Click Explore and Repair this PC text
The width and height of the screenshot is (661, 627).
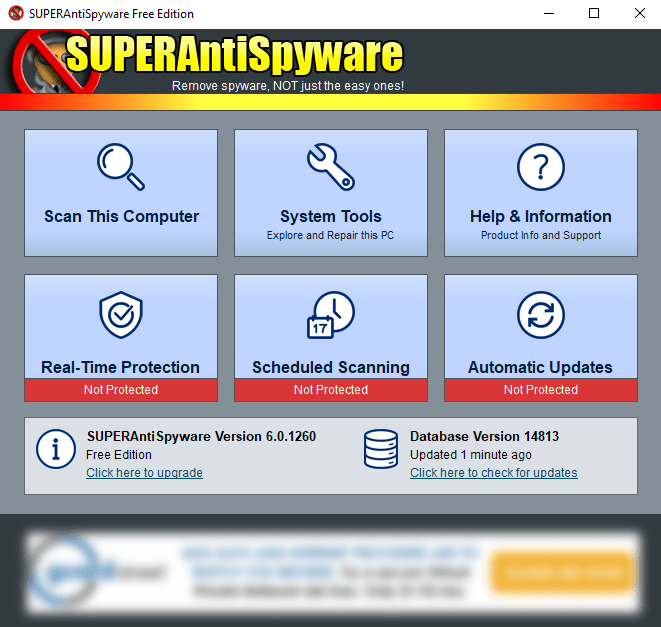click(330, 235)
